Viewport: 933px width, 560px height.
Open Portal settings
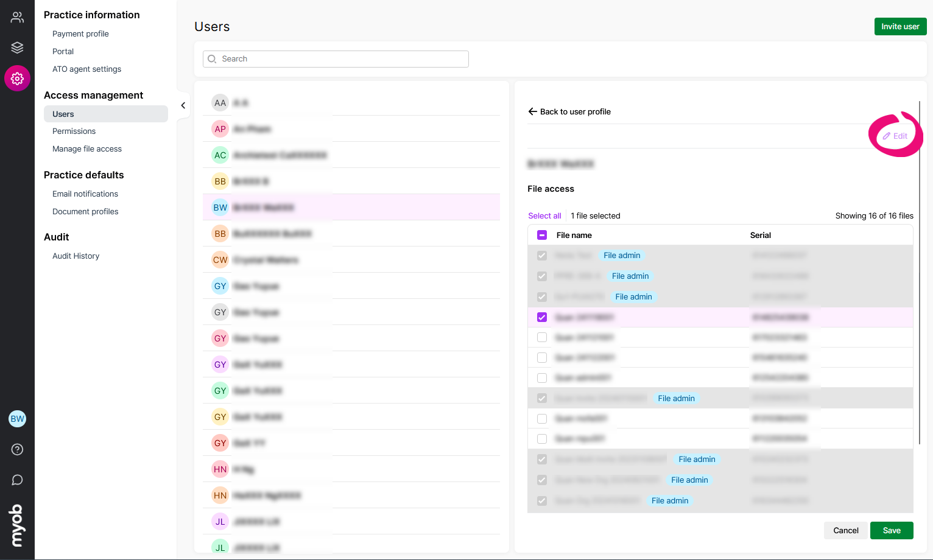click(63, 52)
